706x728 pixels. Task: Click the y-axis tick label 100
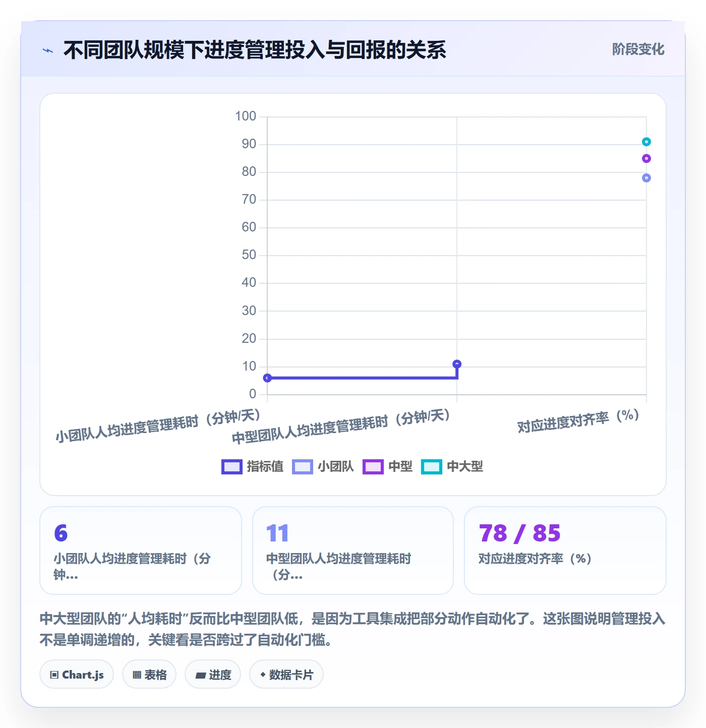pos(246,116)
